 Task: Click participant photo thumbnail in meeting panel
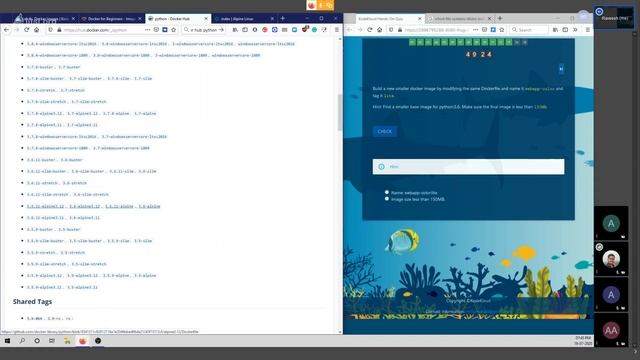point(611,259)
